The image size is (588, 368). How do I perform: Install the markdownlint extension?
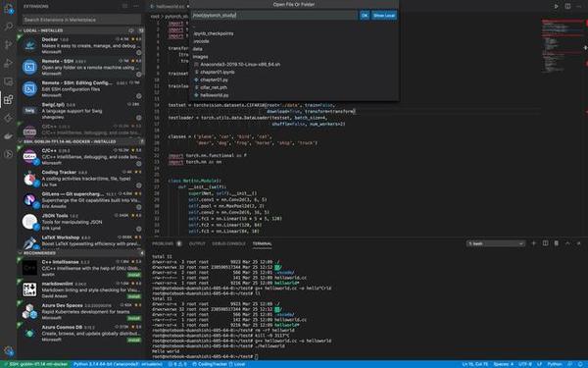click(134, 296)
